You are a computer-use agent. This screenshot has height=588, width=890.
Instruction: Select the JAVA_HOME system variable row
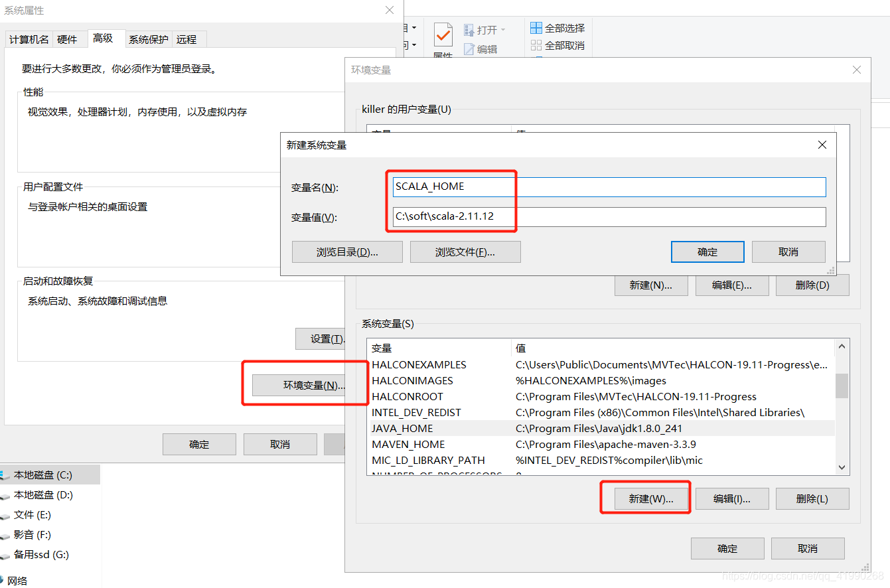pyautogui.click(x=601, y=429)
